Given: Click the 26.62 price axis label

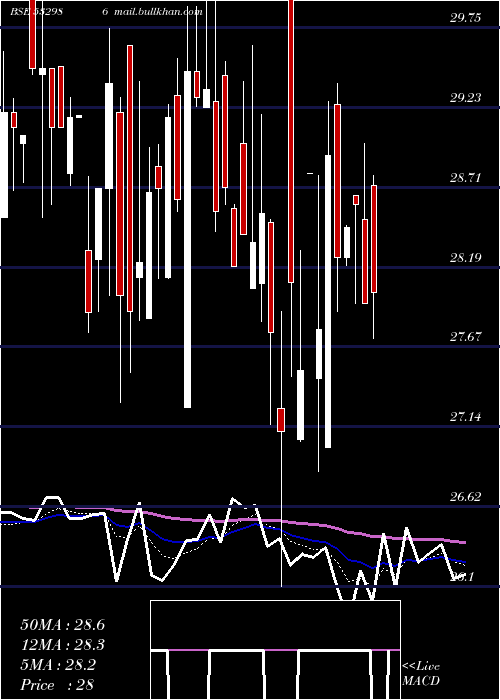Looking at the screenshot, I should point(466,497).
